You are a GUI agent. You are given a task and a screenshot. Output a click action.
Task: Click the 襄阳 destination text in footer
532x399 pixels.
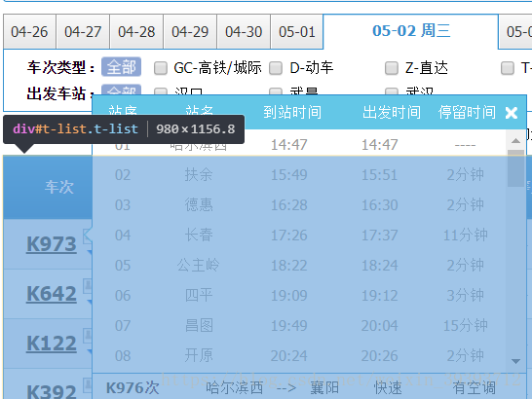pos(324,388)
